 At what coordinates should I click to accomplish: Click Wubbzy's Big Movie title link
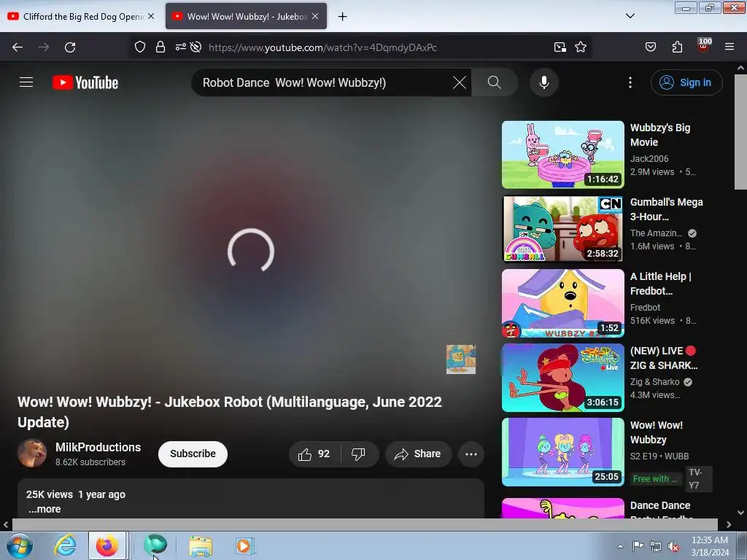[x=660, y=135]
